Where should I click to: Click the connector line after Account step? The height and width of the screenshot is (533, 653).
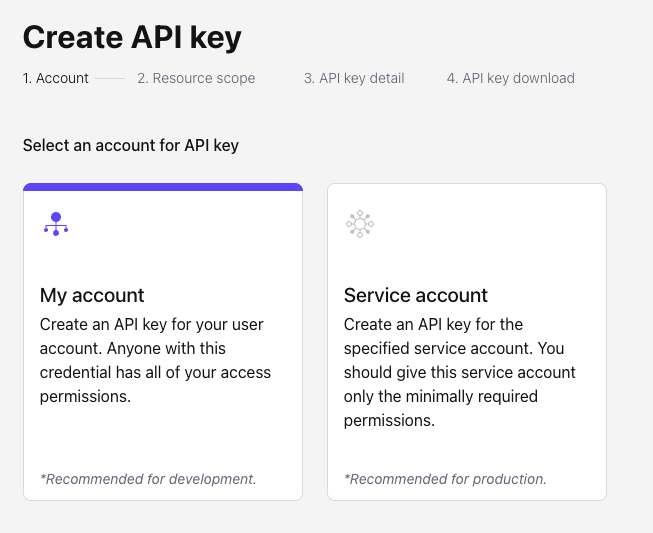(111, 78)
